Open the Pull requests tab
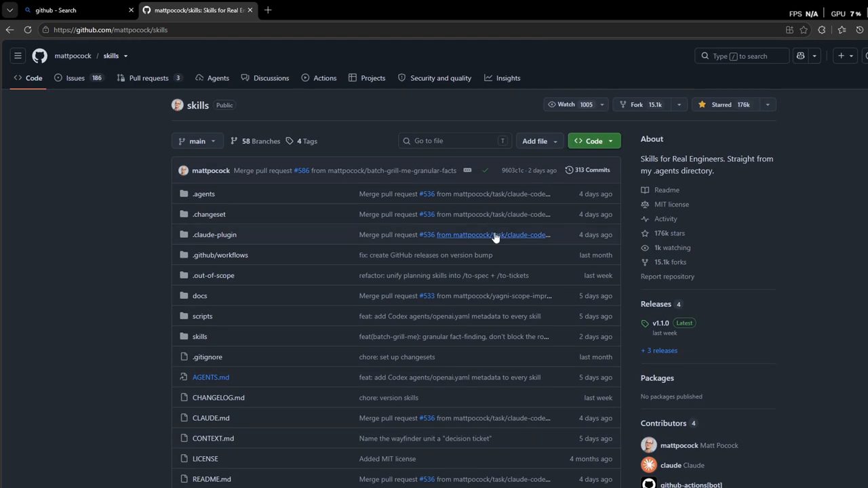 [x=150, y=78]
